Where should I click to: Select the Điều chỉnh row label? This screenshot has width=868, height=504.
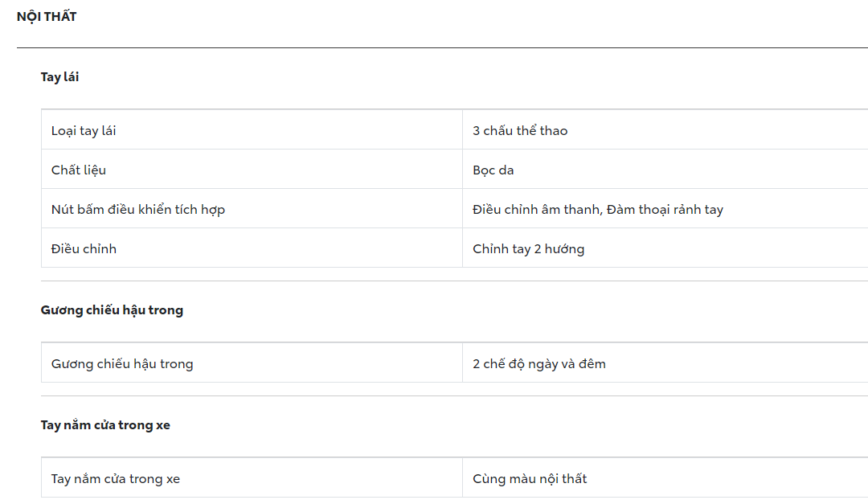(x=84, y=248)
